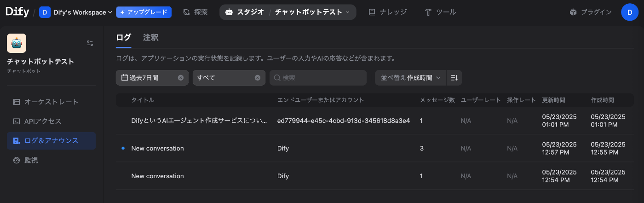Open log entry with ID ed779944
Viewport: 644px width, 203px height.
(375, 121)
